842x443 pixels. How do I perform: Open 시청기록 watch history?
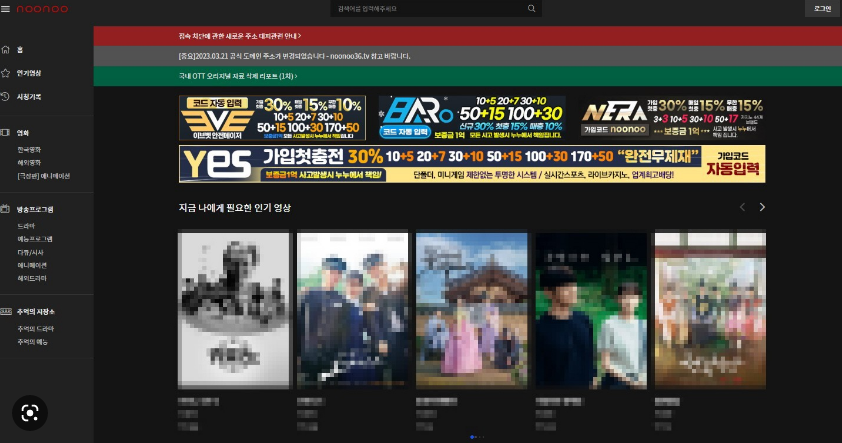coord(29,97)
